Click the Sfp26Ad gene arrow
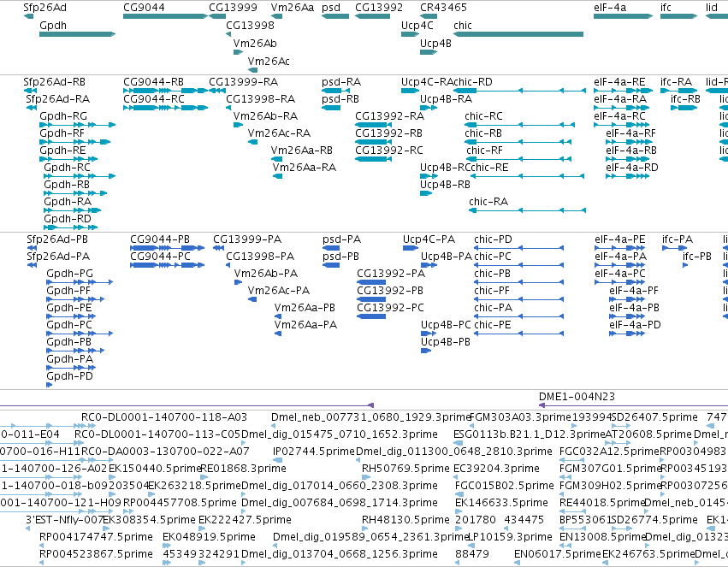Screen dimensions: 728x567 pyautogui.click(x=28, y=16)
